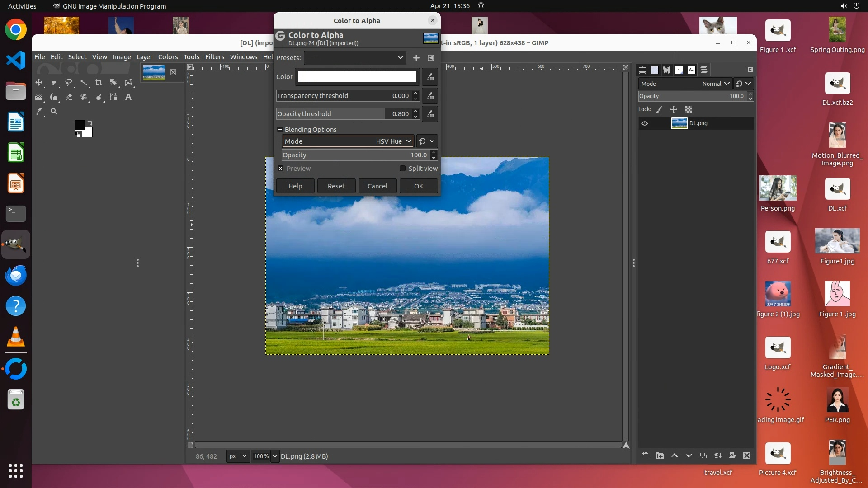868x488 pixels.
Task: Collapse the Blending Options section
Action: click(280, 130)
